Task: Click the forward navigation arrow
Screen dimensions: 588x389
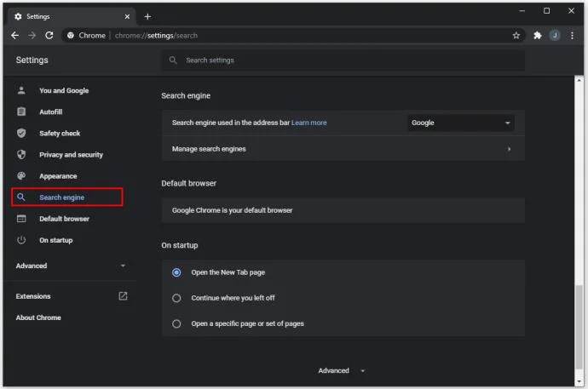Action: (32, 35)
